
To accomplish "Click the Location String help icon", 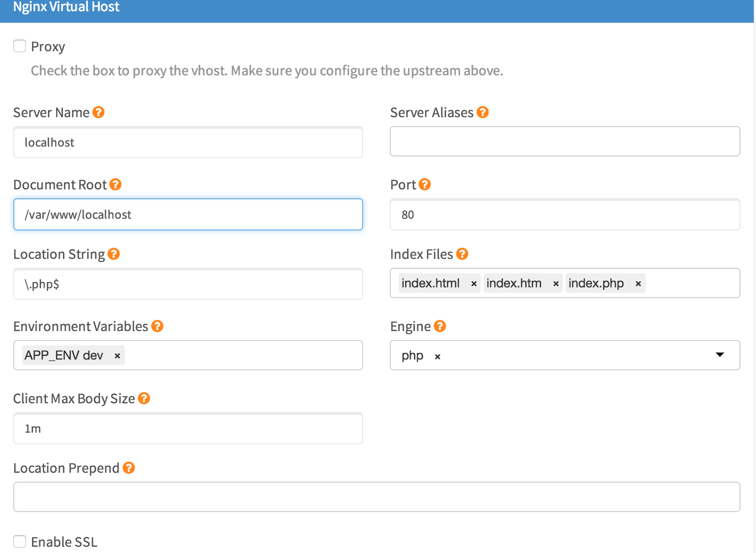I will 113,254.
